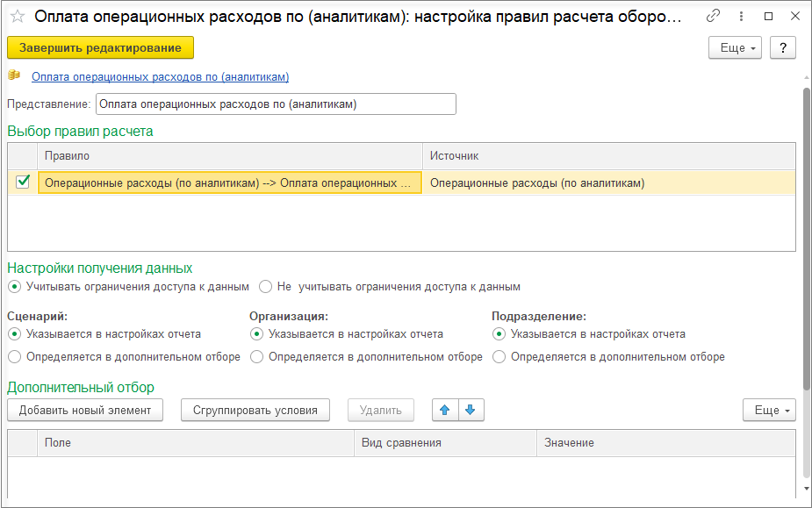The width and height of the screenshot is (812, 508).
Task: Move element up with blue arrow
Action: coord(445,410)
